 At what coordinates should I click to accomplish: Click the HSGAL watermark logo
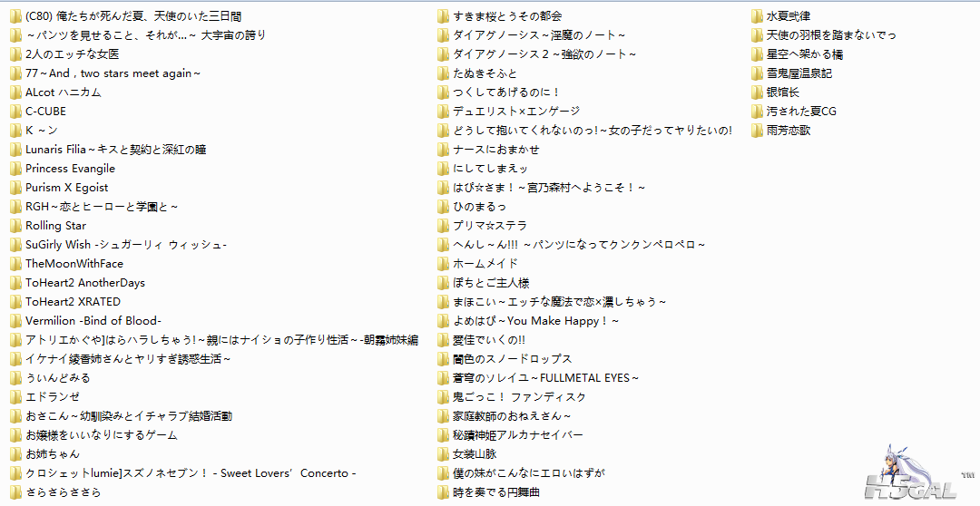pyautogui.click(x=914, y=479)
